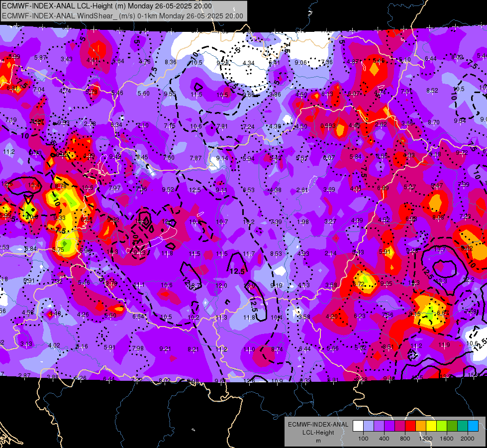
Task: Click the wind shear value 9.66
Action: (x=248, y=95)
